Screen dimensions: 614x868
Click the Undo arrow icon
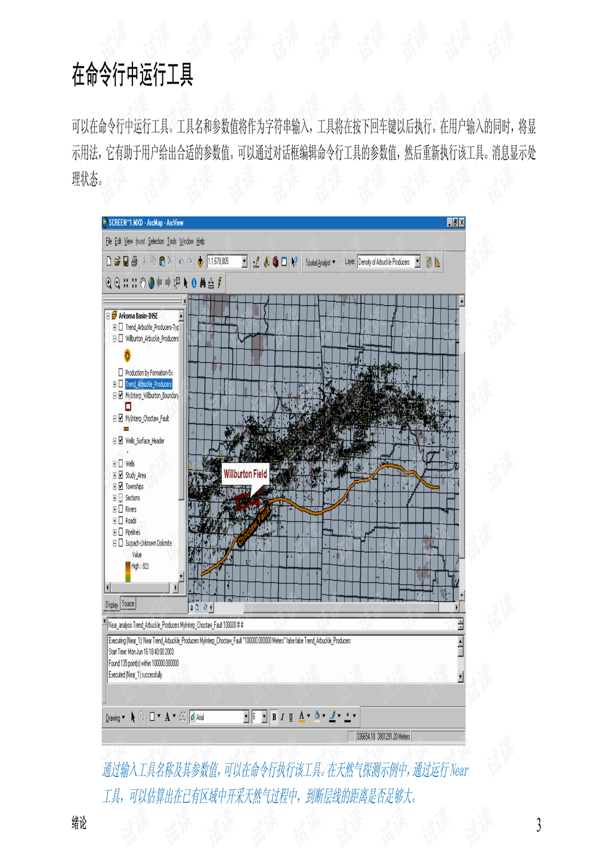(x=181, y=262)
